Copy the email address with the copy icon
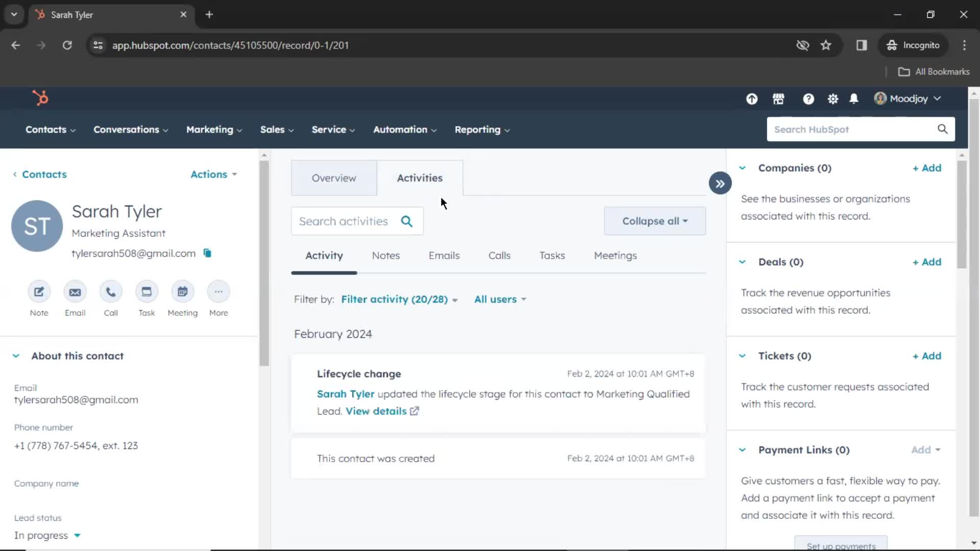The image size is (980, 551). pyautogui.click(x=207, y=253)
